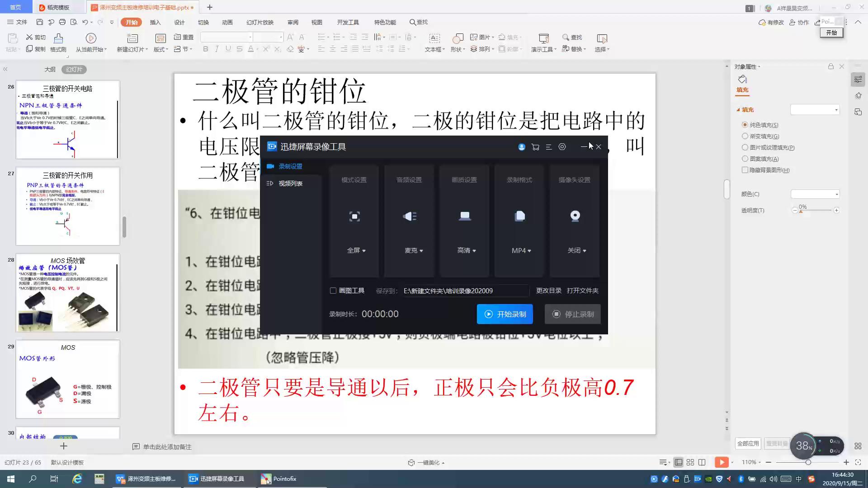Viewport: 868px width, 488px height.
Task: Toggle bold B formatting
Action: (206, 49)
